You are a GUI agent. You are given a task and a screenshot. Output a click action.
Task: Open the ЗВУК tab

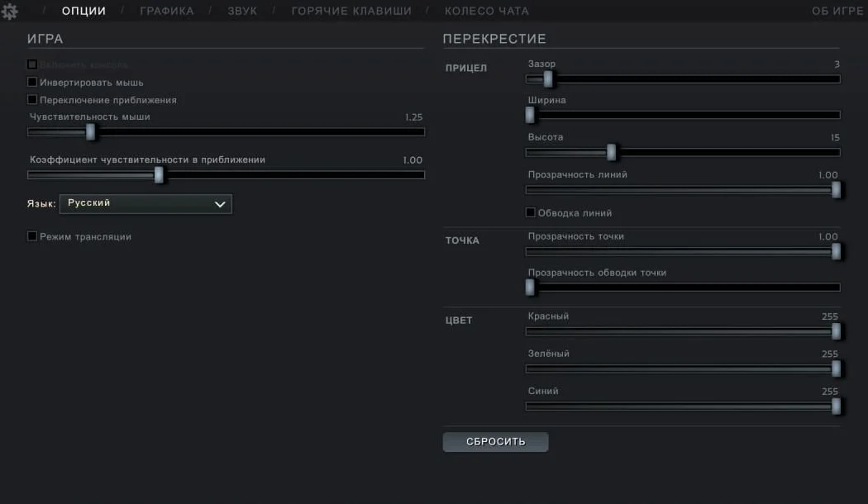tap(242, 11)
